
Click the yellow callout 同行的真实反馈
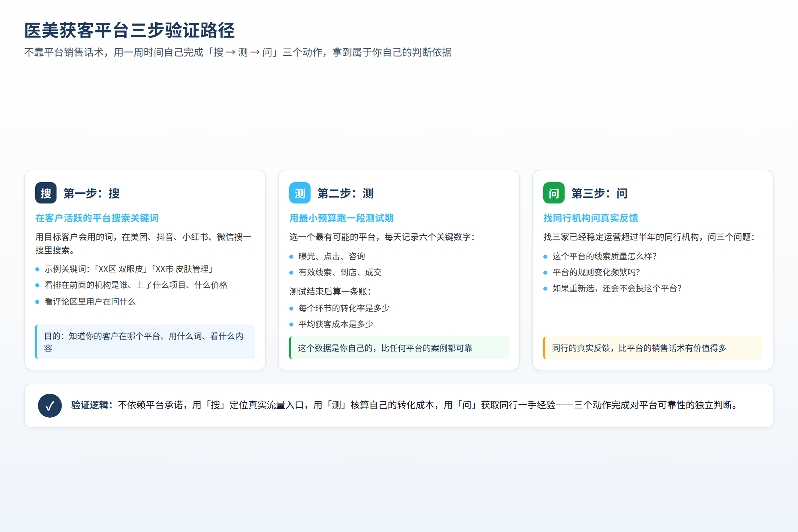tap(653, 348)
